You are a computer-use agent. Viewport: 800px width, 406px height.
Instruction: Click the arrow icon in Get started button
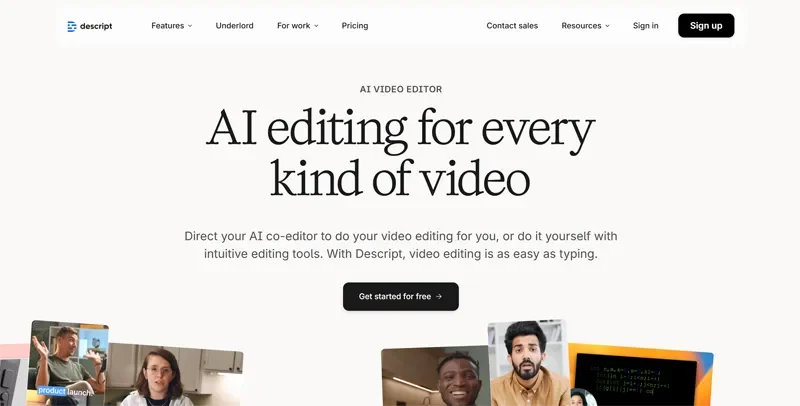pos(439,297)
